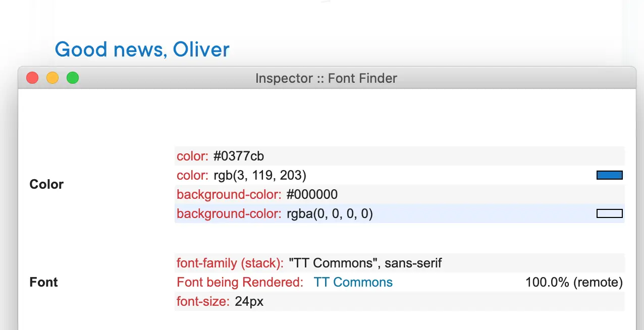Viewport: 644px width, 330px height.
Task: Click the "Good news, Oliver" heading
Action: click(142, 49)
